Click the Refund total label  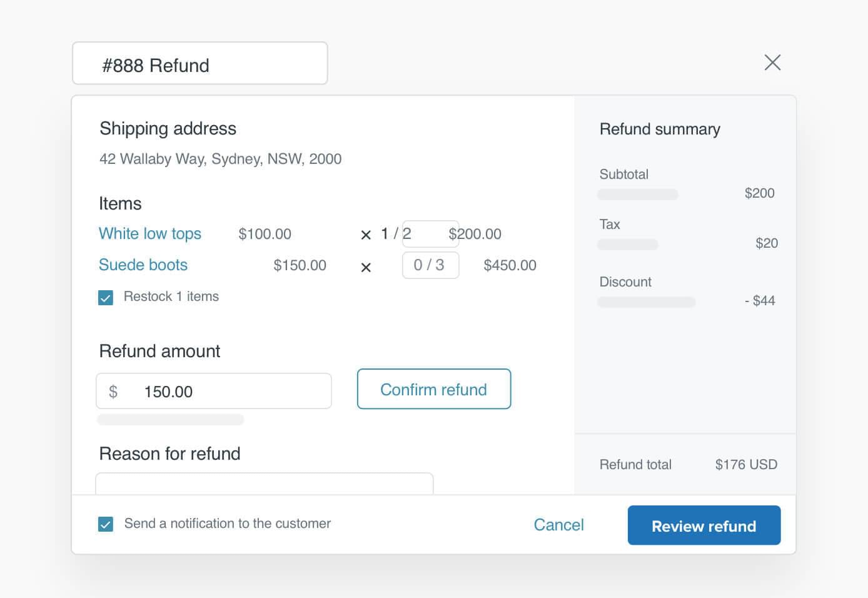pyautogui.click(x=635, y=465)
